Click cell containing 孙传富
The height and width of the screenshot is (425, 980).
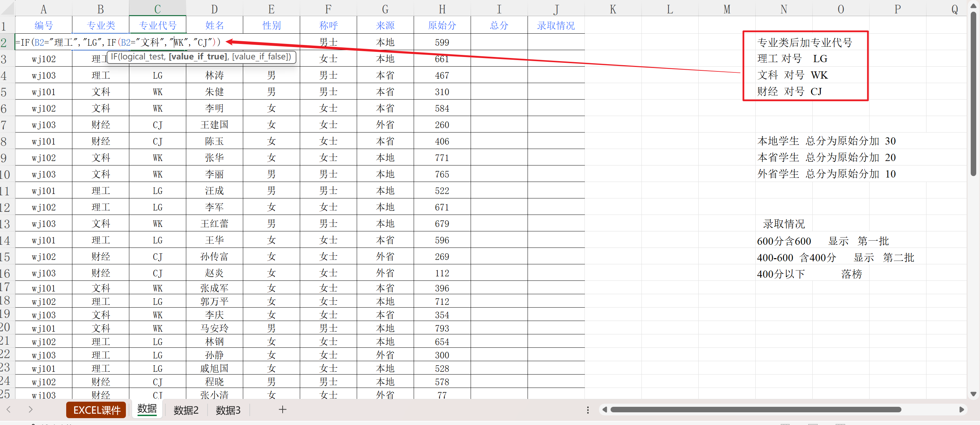click(214, 257)
